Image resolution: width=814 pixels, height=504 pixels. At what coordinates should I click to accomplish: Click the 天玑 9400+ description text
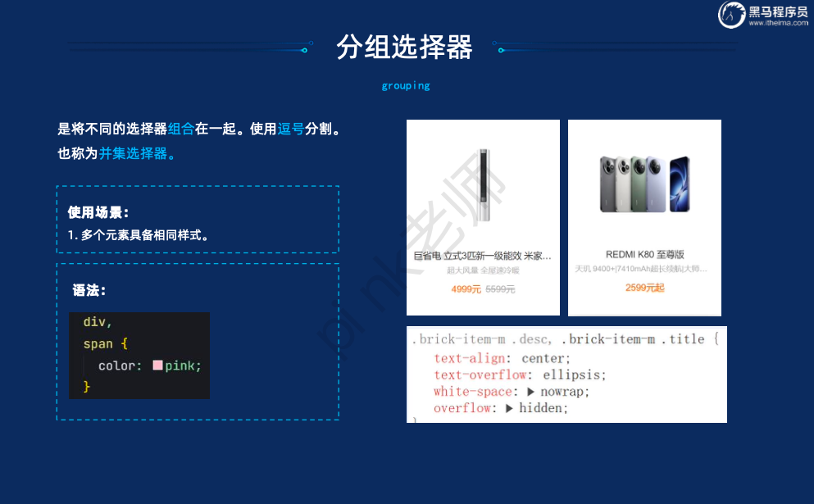point(640,269)
